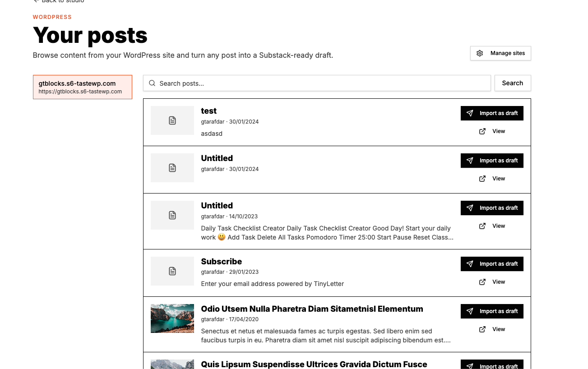Click external link icon for 14/10/2023 Untitled post
Screen dimensions: 588x369
(482, 226)
